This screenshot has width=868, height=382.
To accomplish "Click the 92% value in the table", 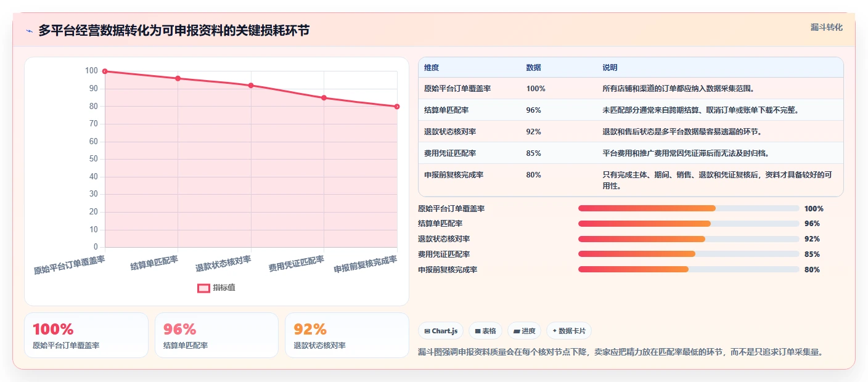I will click(534, 132).
